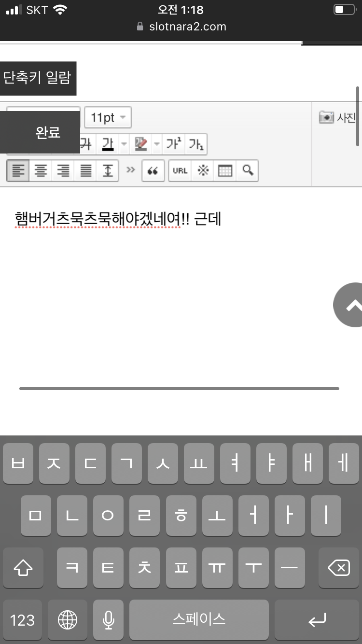
Task: Tap the ㄹ key
Action: pos(145,516)
